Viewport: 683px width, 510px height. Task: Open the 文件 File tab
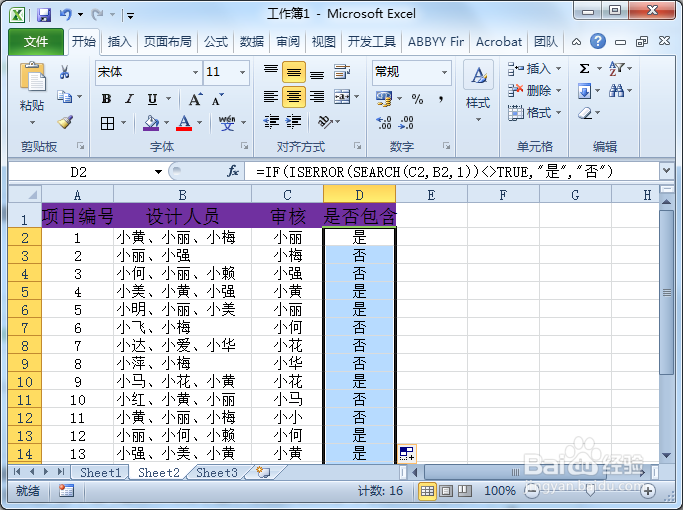tap(36, 42)
